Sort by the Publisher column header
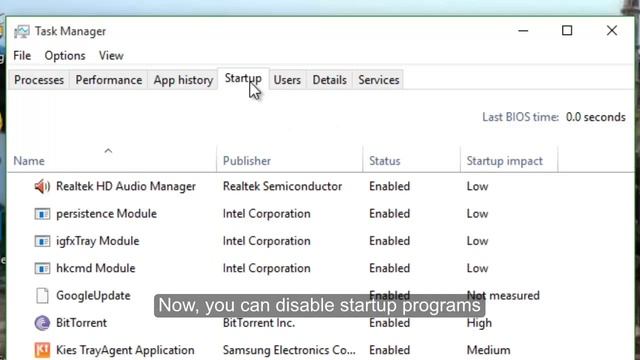 [x=247, y=161]
